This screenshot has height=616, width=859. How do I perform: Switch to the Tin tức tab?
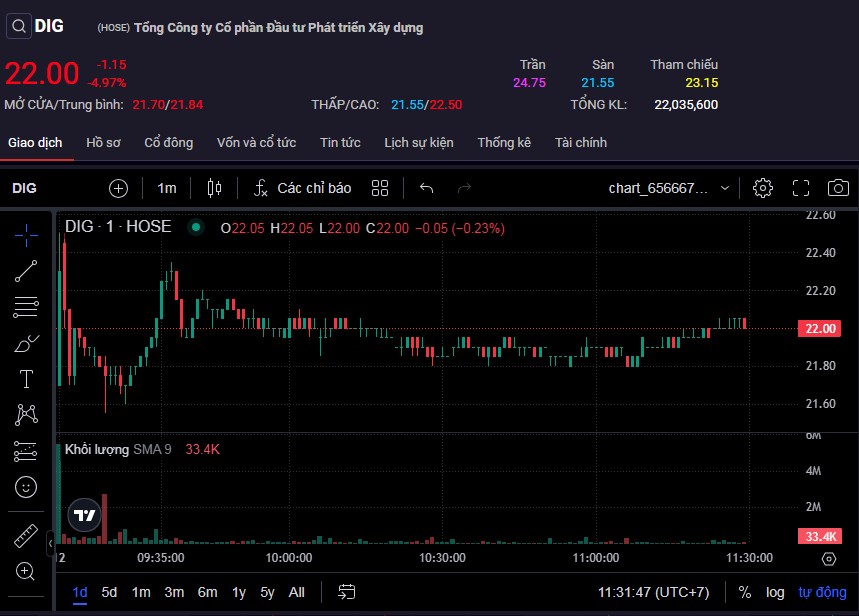340,143
